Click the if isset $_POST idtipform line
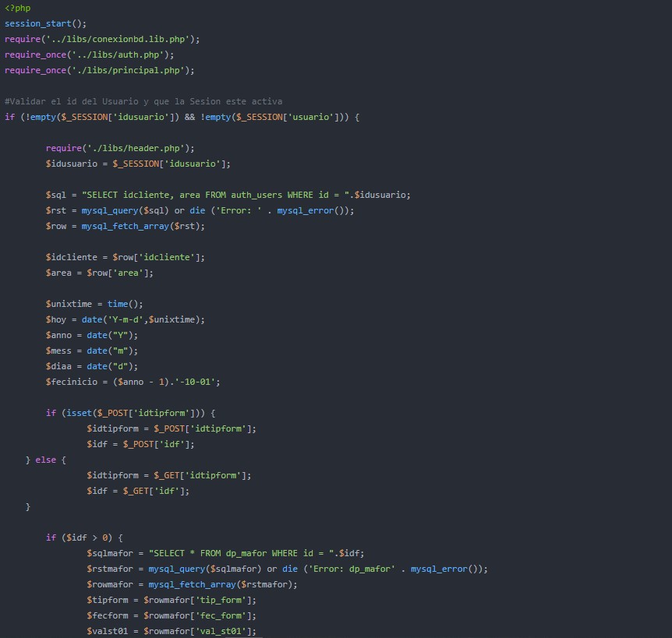Viewport: 672px width, 638px height. (131, 413)
